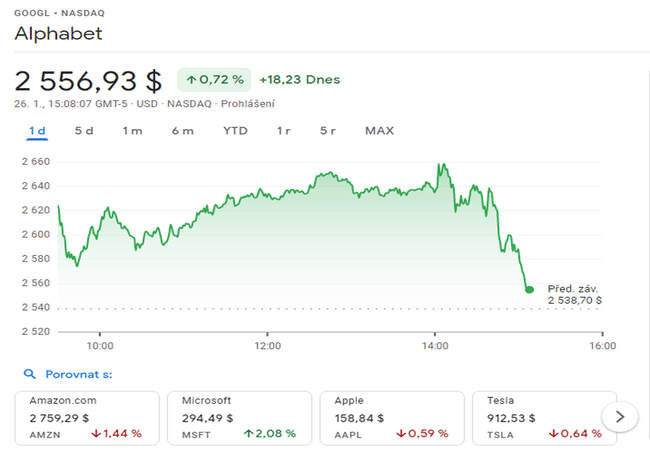Click the Před. záv. previous close label
The height and width of the screenshot is (454, 650).
click(x=570, y=288)
